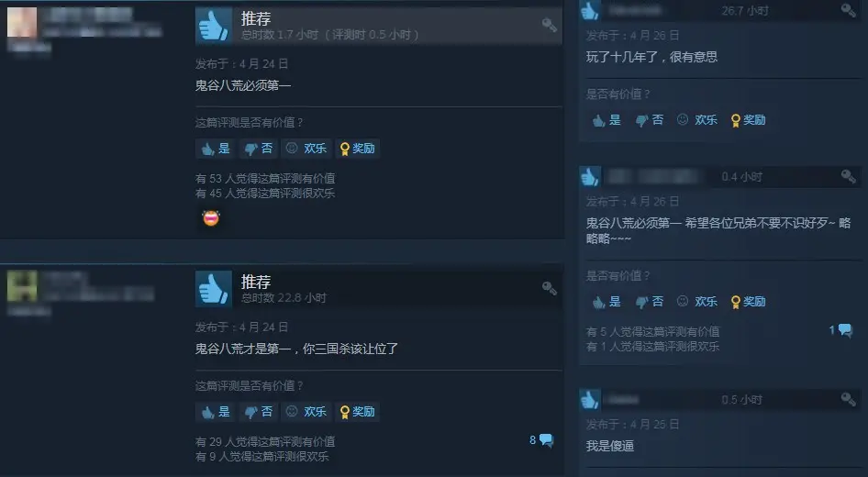The height and width of the screenshot is (477, 868).
Task: Click 奖励 on the 鬼谷八荒必须第一 review
Action: tap(358, 149)
